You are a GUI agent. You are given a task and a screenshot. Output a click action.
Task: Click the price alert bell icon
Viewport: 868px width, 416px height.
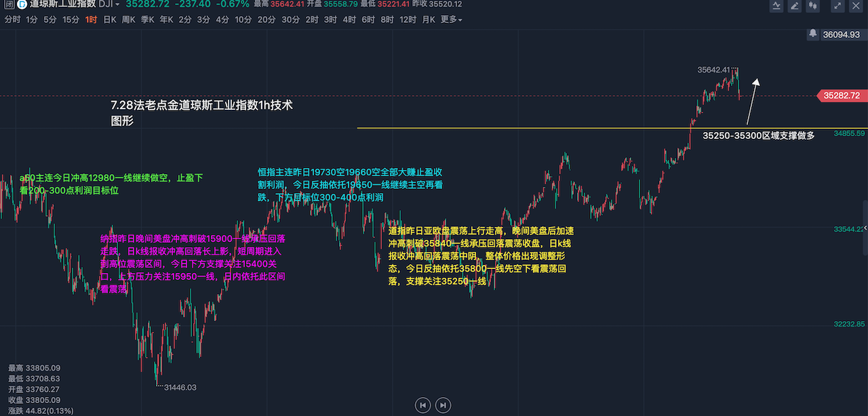[813, 34]
